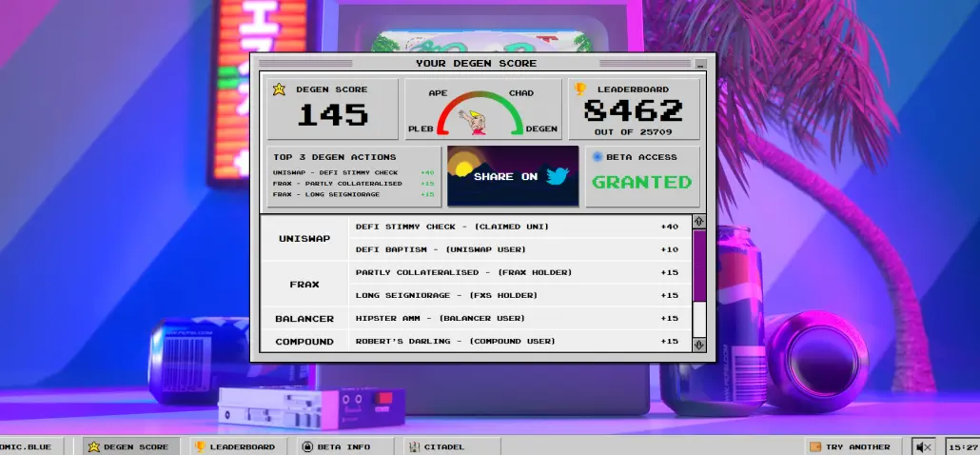980x455 pixels.
Task: Click Try Another button in taskbar
Action: [x=855, y=446]
